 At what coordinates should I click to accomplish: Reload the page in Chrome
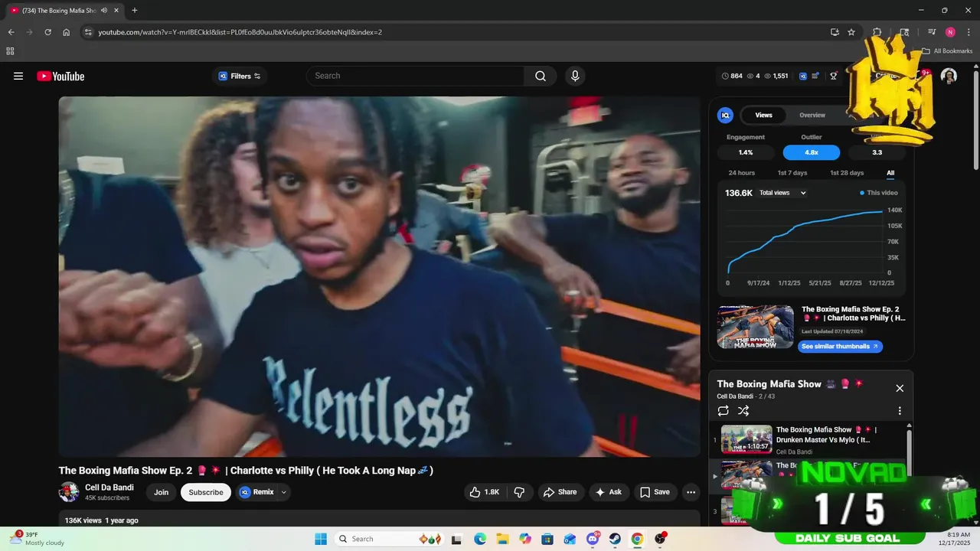(47, 32)
